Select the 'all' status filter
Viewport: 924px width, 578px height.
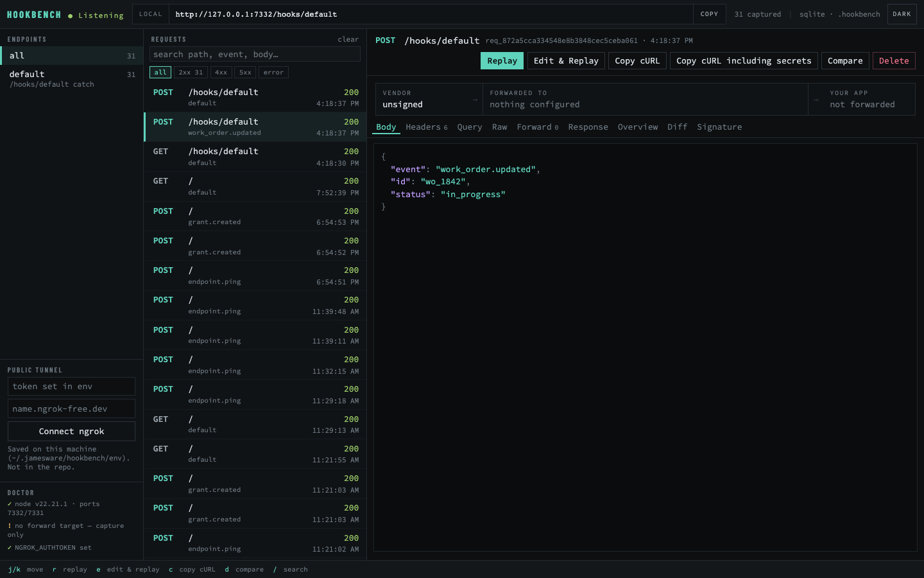pos(160,73)
